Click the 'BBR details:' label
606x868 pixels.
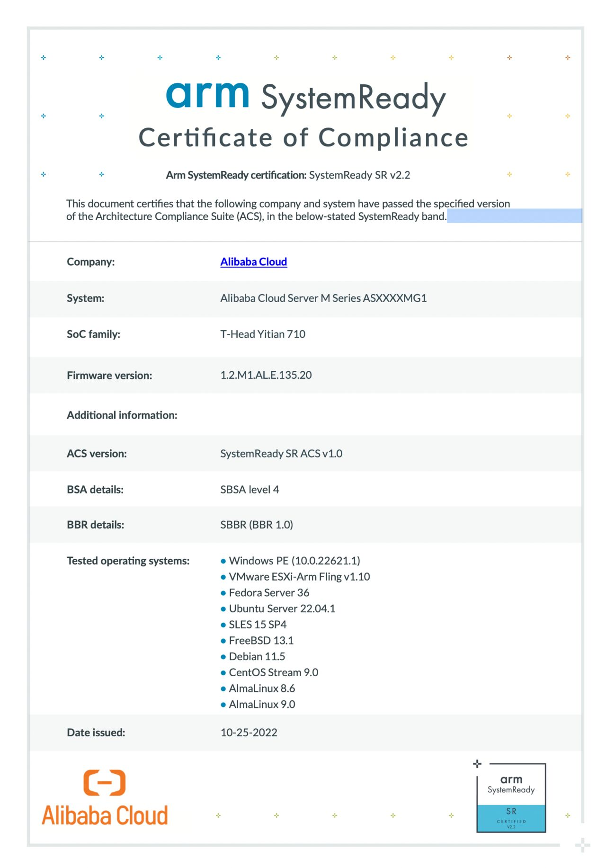pos(95,525)
